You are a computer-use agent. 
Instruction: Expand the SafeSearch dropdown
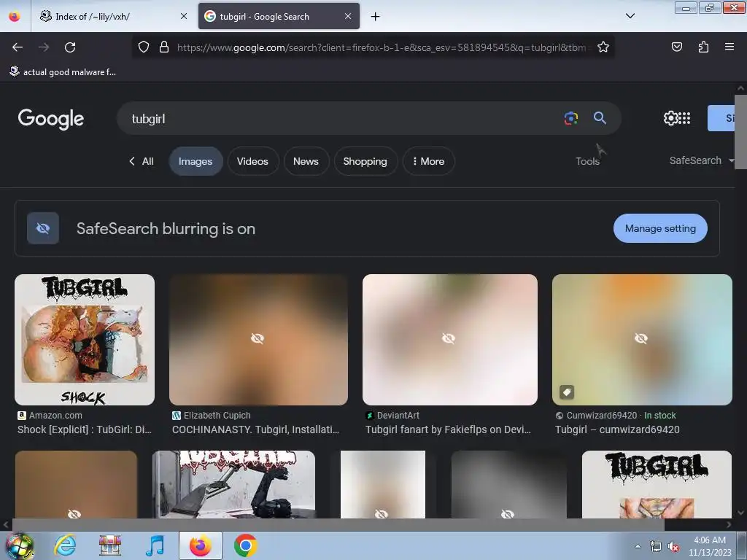click(x=701, y=160)
